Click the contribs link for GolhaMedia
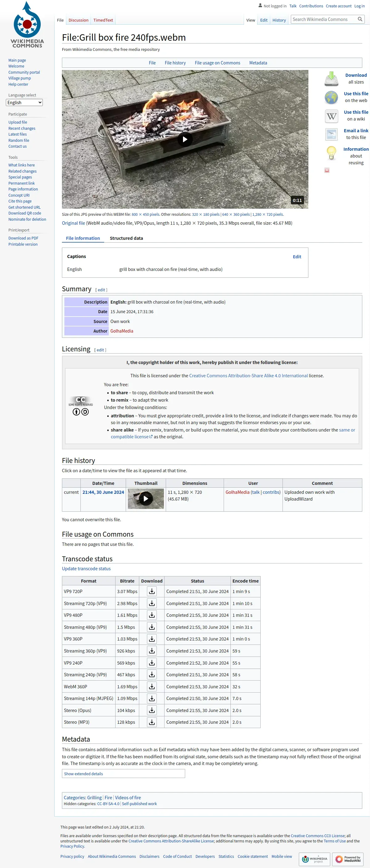 coord(271,492)
